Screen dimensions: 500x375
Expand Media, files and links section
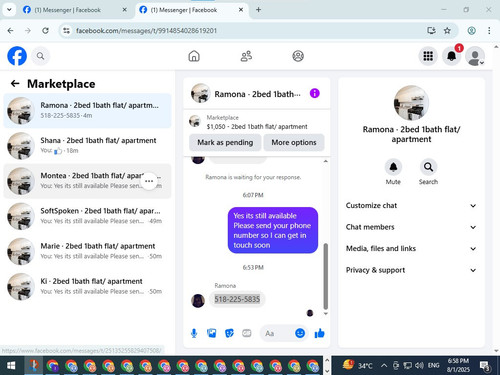411,249
